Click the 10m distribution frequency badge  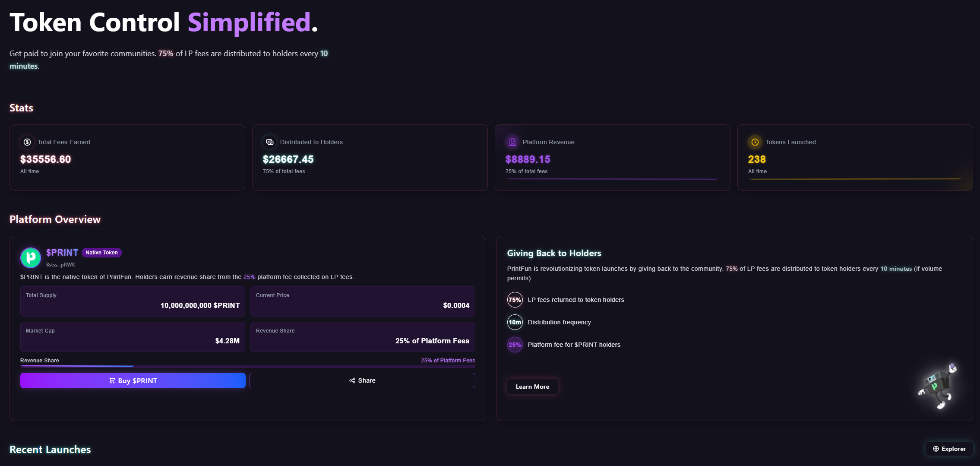[515, 322]
